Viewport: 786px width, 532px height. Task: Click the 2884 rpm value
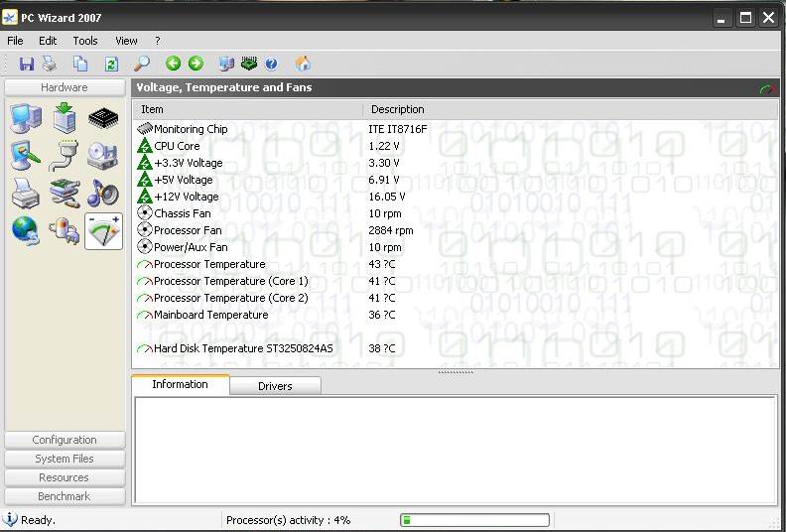[x=390, y=230]
